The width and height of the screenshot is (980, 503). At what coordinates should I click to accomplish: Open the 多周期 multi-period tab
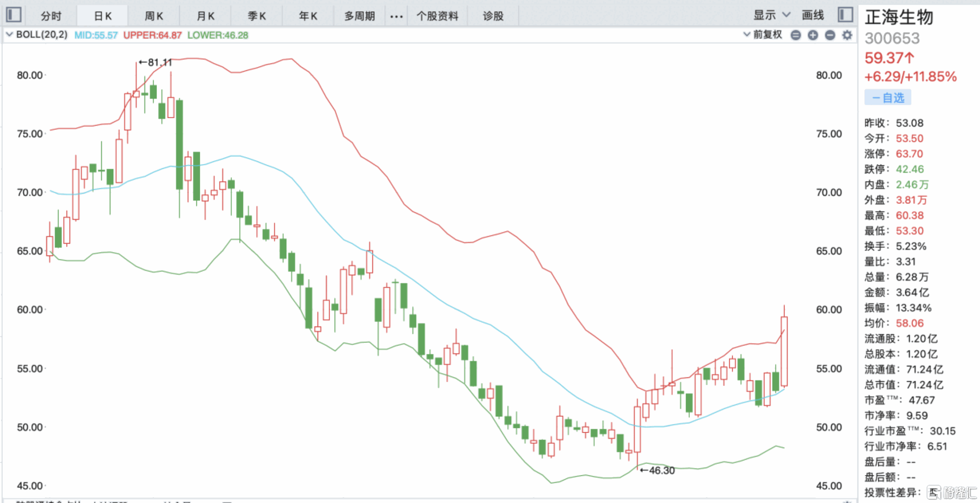tap(359, 16)
